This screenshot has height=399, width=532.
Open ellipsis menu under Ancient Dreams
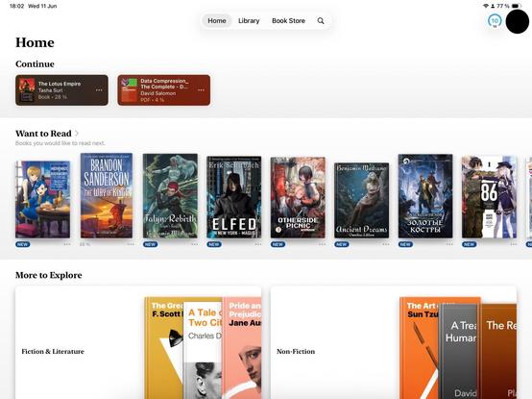pyautogui.click(x=385, y=244)
